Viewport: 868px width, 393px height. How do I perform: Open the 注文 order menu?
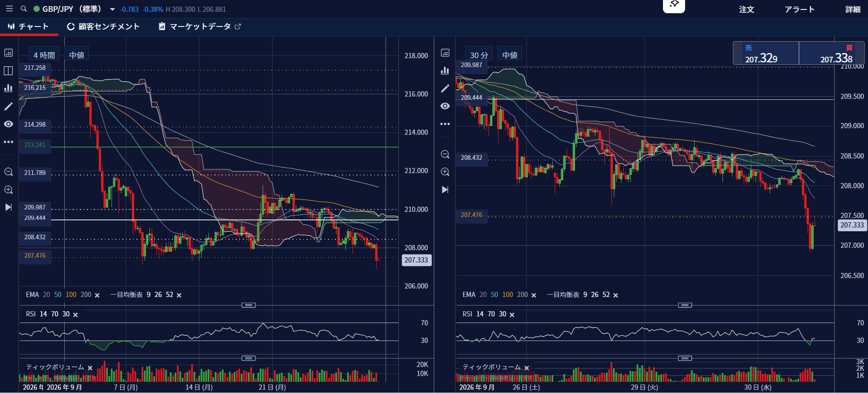point(747,9)
